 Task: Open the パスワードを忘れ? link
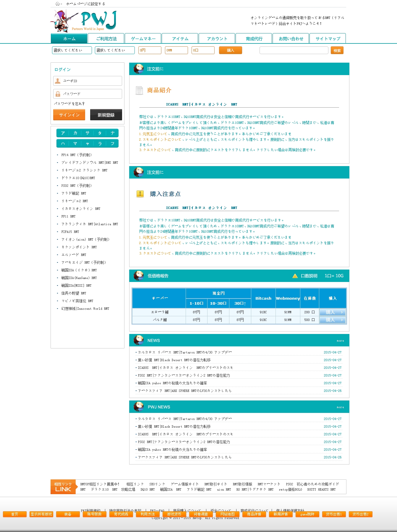(69, 103)
